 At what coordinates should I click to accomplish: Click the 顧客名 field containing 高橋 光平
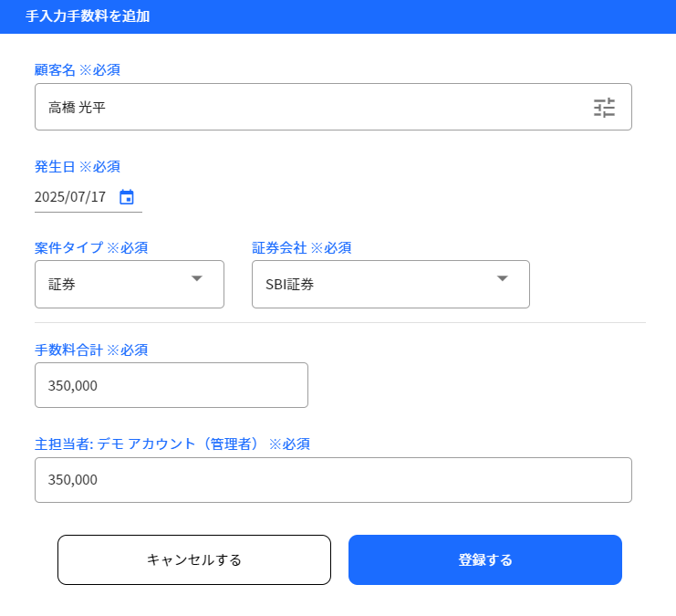333,107
